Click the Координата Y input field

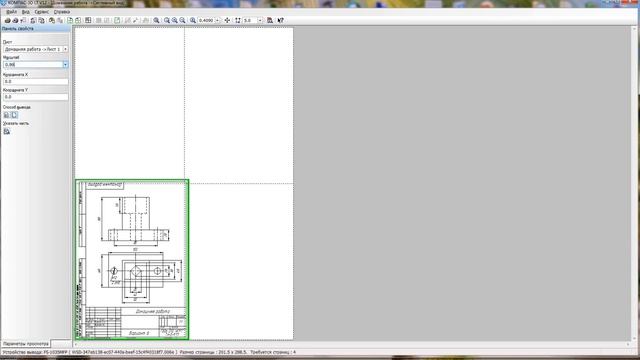36,97
